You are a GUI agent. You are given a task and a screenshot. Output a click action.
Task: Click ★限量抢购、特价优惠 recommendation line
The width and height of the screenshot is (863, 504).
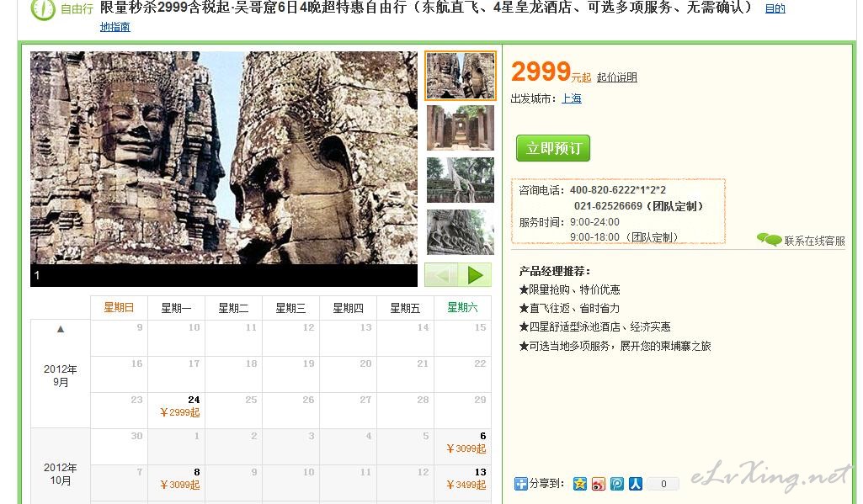[569, 289]
